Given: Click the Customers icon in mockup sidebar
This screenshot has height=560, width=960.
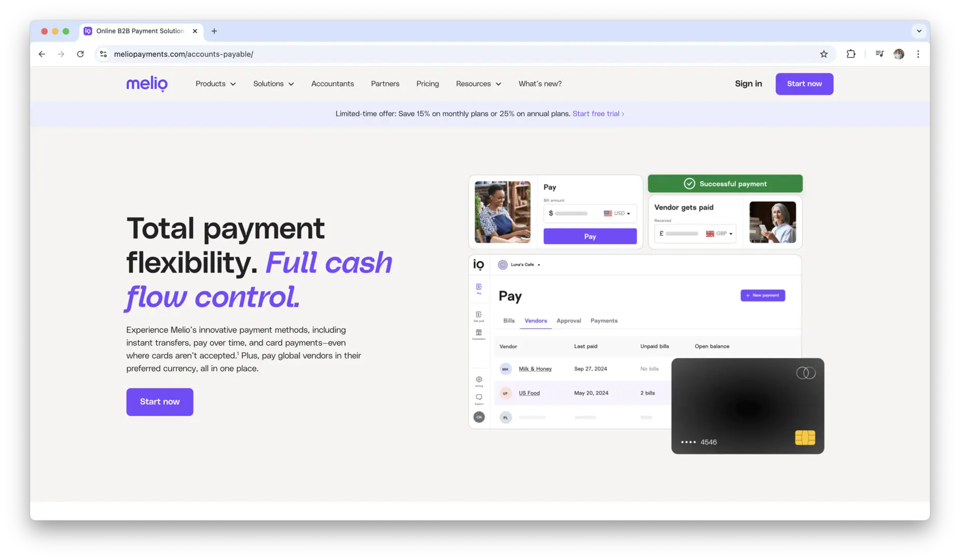Looking at the screenshot, I should [479, 334].
